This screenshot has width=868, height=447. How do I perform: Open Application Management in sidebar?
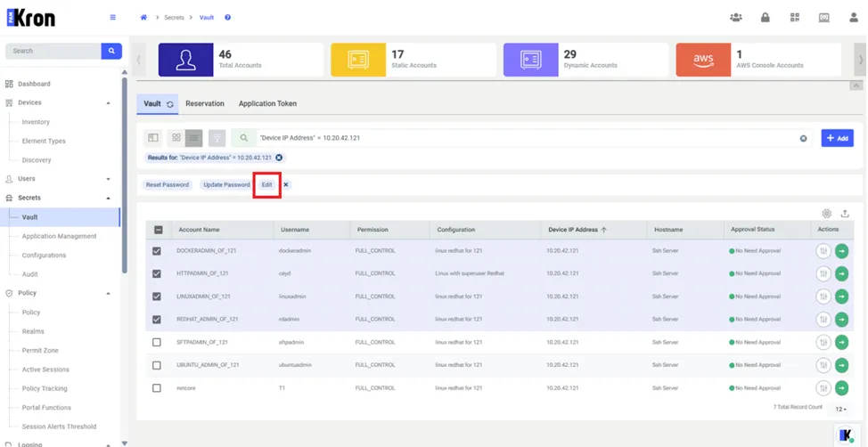tap(59, 236)
